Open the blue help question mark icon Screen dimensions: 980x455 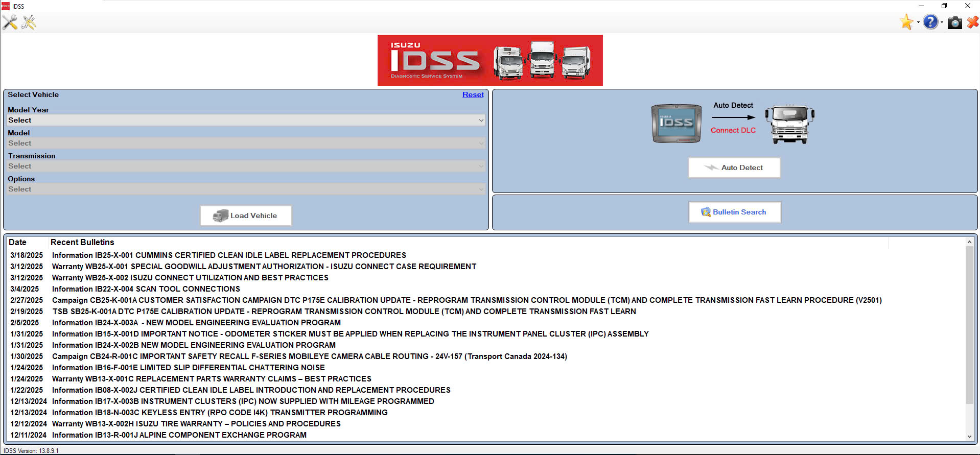pos(930,22)
